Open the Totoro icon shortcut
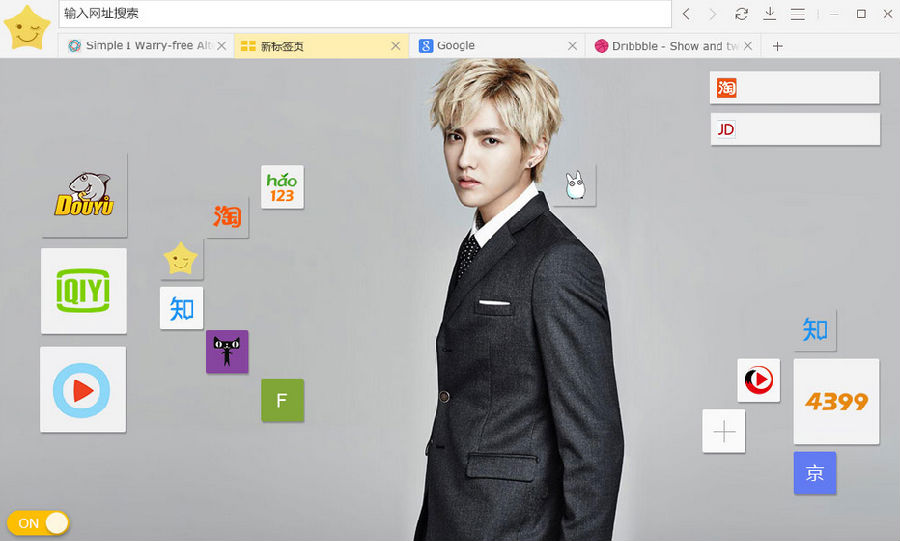Viewport: 900px width, 541px height. [575, 186]
